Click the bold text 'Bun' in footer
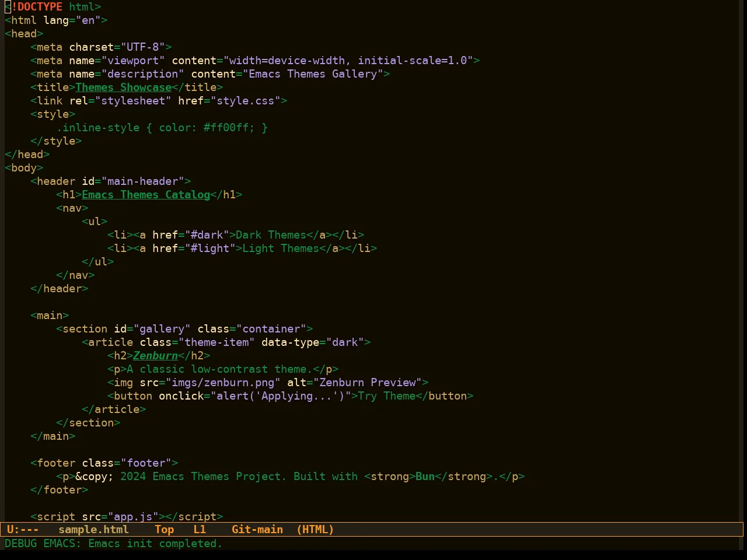The image size is (747, 560). [x=425, y=477]
